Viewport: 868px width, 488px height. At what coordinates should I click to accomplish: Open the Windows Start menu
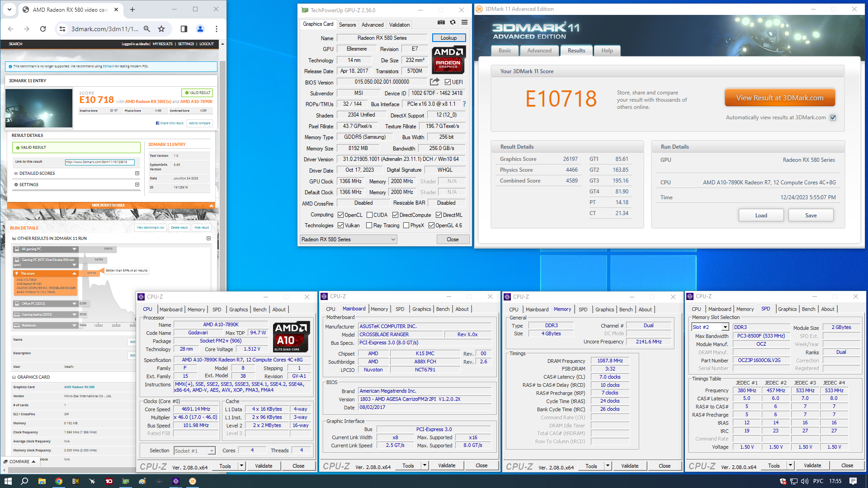coord(8,481)
